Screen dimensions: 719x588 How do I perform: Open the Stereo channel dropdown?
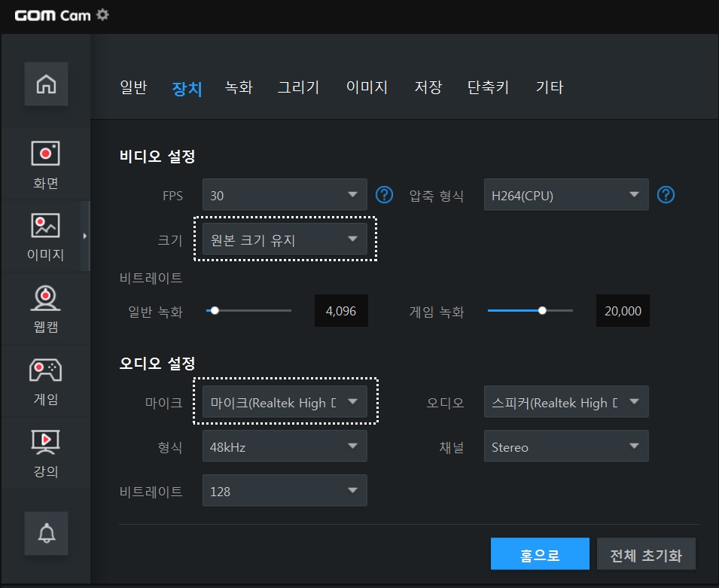pyautogui.click(x=566, y=446)
